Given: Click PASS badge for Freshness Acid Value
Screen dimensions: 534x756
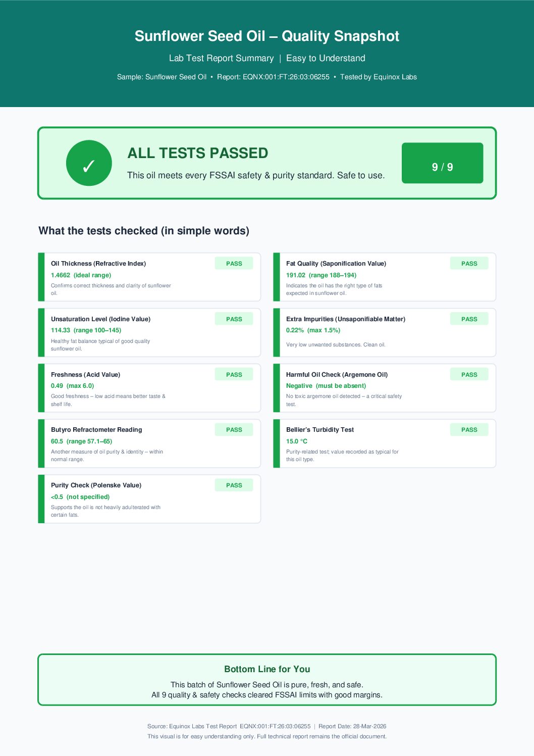Looking at the screenshot, I should tap(234, 374).
